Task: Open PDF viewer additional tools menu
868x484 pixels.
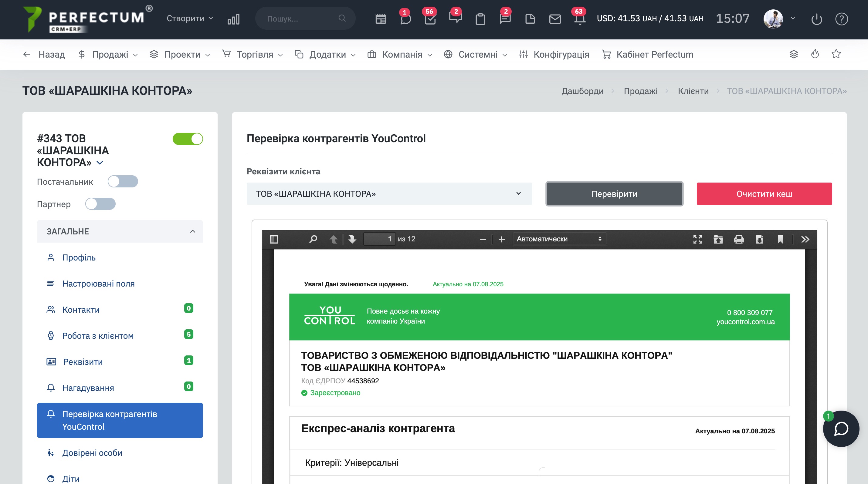Action: pos(805,239)
